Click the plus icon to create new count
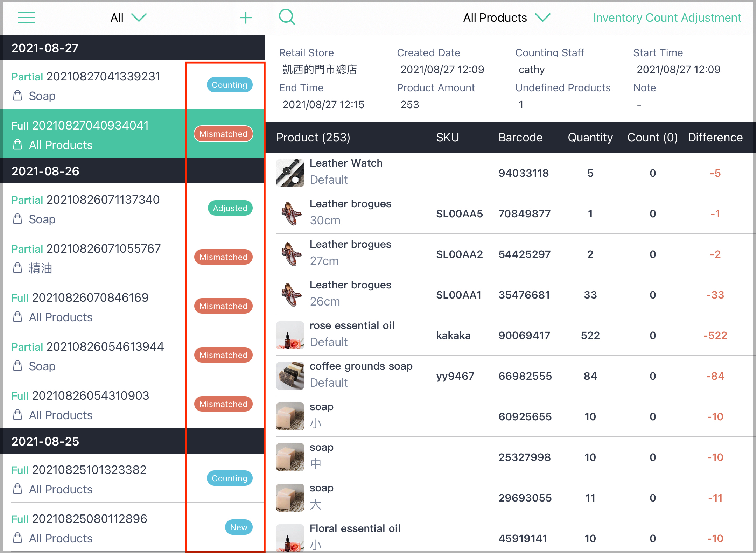 point(246,17)
